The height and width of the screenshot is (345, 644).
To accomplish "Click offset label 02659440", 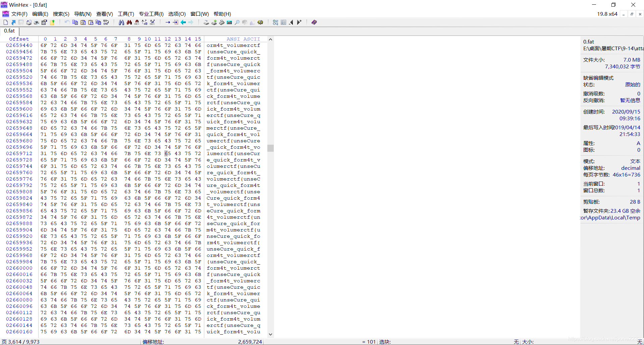I will click(19, 45).
